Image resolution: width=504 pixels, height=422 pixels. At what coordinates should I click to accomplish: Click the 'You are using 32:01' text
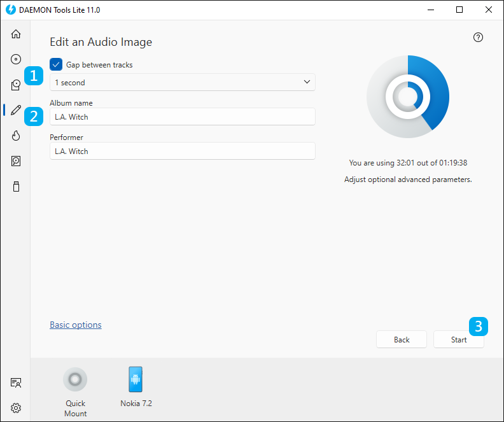point(408,163)
